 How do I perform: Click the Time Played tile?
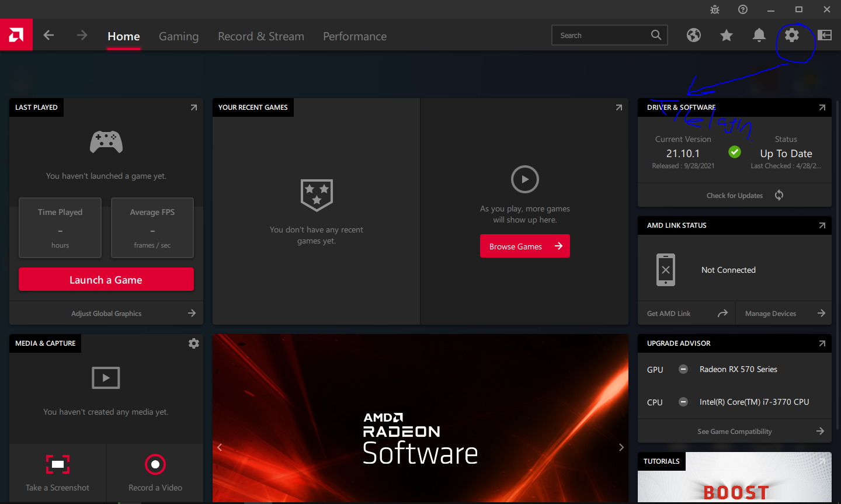tap(60, 228)
